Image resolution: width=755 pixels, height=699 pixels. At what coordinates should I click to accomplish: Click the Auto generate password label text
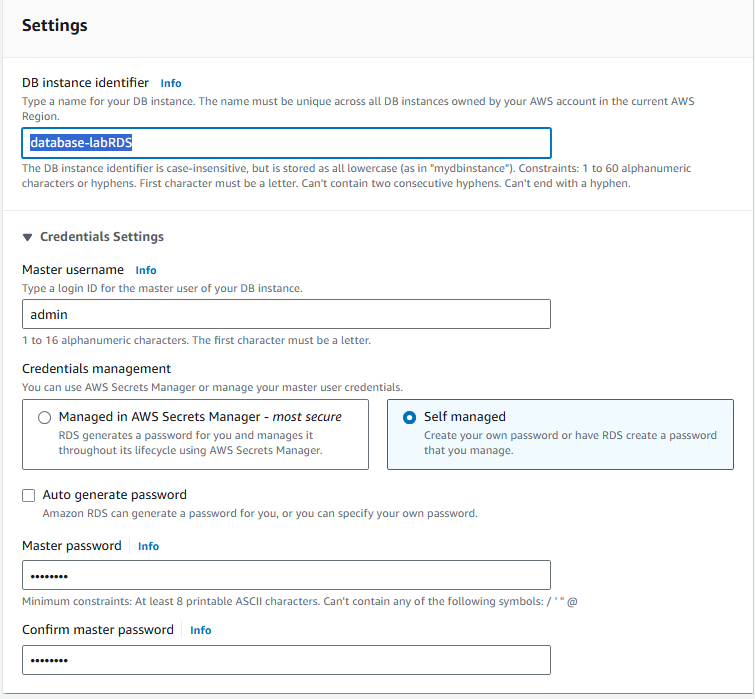pos(114,495)
